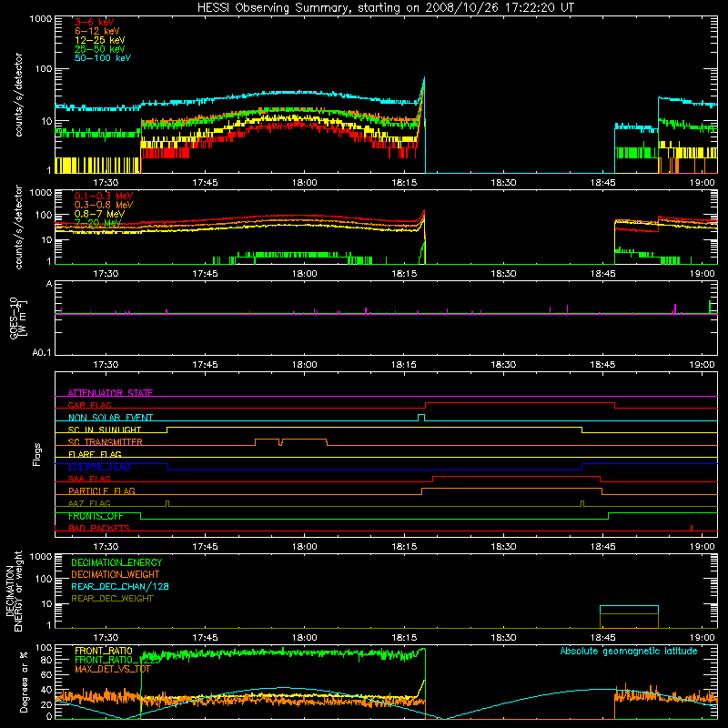
Task: Click the 12-25 keV legend entry
Action: point(100,40)
